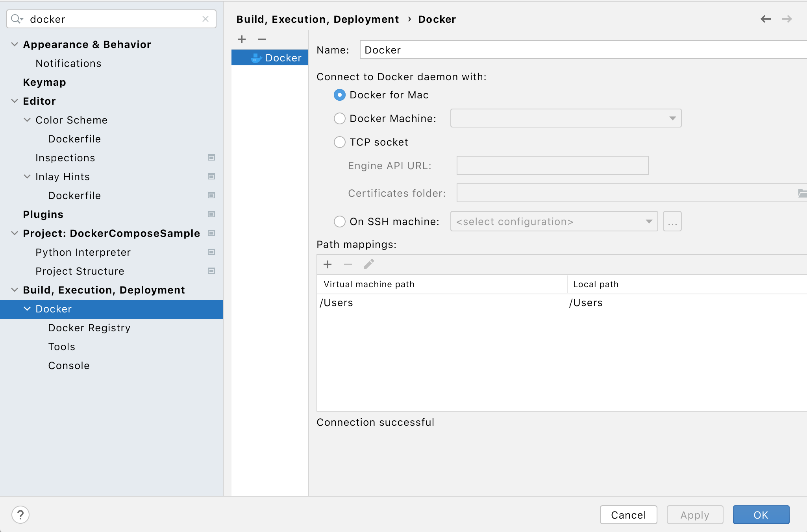This screenshot has width=807, height=532.
Task: Select Docker for Mac radio button
Action: (339, 95)
